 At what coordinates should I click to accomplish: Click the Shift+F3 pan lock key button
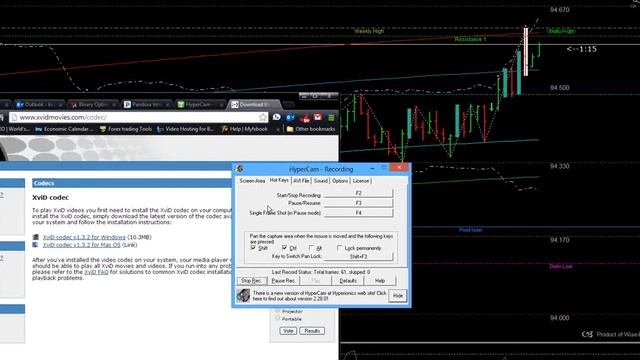tap(358, 256)
